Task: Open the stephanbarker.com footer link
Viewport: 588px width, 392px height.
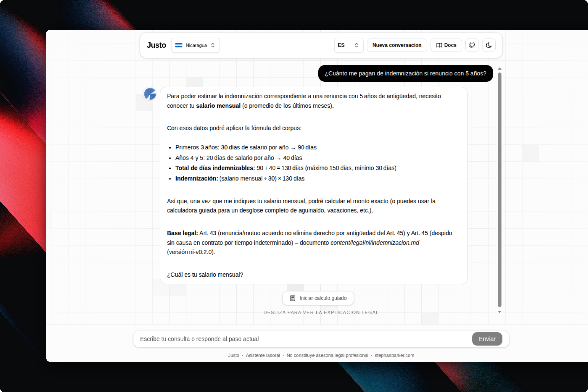Action: [x=394, y=355]
